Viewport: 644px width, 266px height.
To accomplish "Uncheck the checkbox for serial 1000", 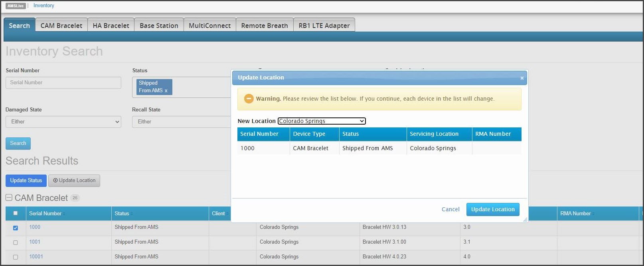I will pyautogui.click(x=16, y=228).
